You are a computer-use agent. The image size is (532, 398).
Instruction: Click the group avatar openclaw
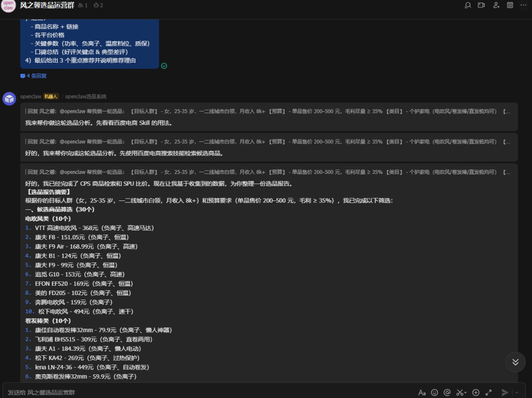pyautogui.click(x=8, y=5)
